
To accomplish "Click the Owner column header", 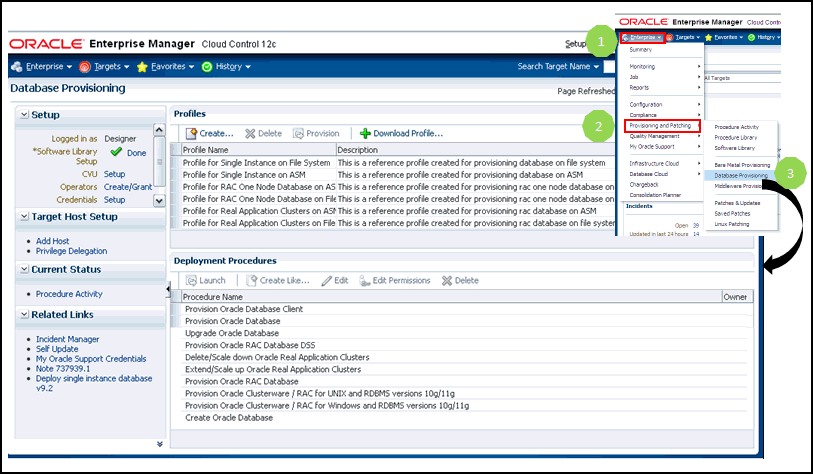I will [737, 297].
